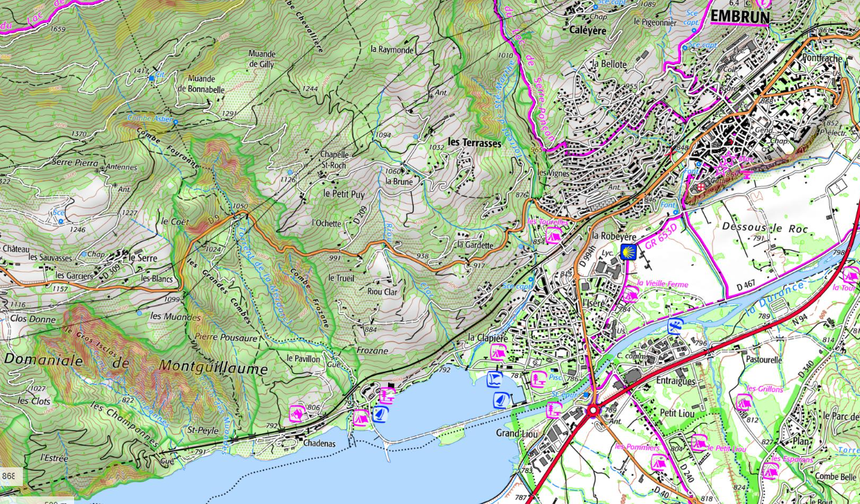This screenshot has height=504, width=860.
Task: Select the camping icon below la Clapière
Action: click(x=497, y=353)
